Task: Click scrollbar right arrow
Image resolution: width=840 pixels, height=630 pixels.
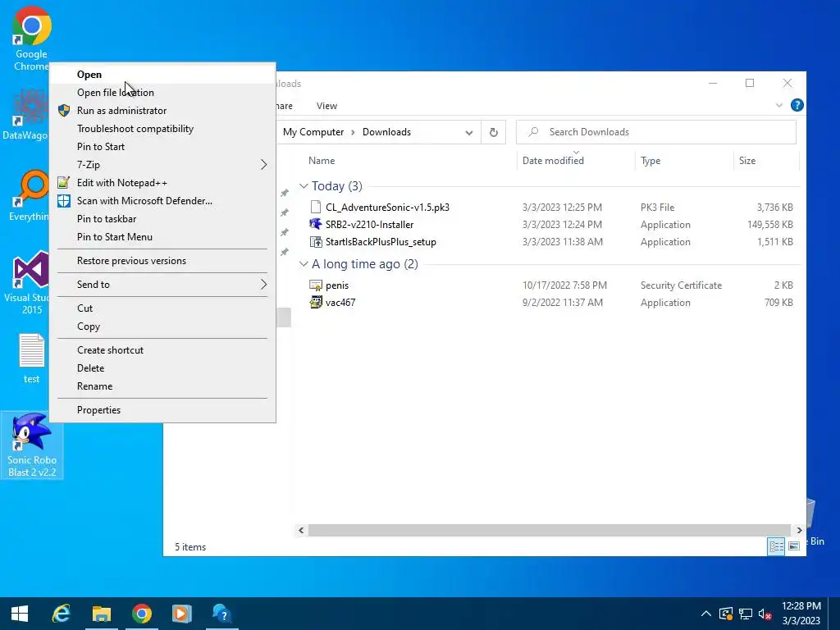Action: point(799,531)
